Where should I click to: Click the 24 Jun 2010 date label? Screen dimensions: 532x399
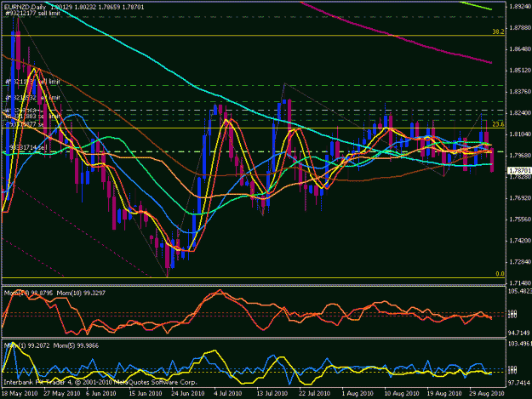click(x=187, y=394)
